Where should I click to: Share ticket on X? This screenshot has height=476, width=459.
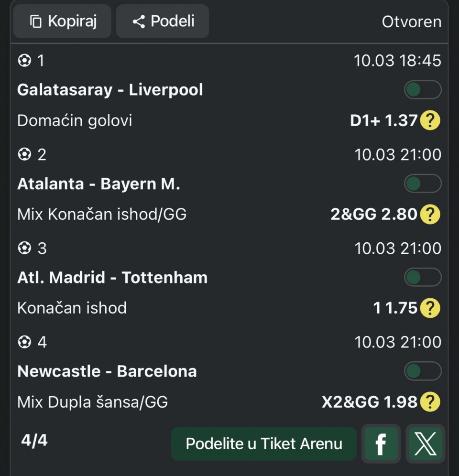(425, 444)
